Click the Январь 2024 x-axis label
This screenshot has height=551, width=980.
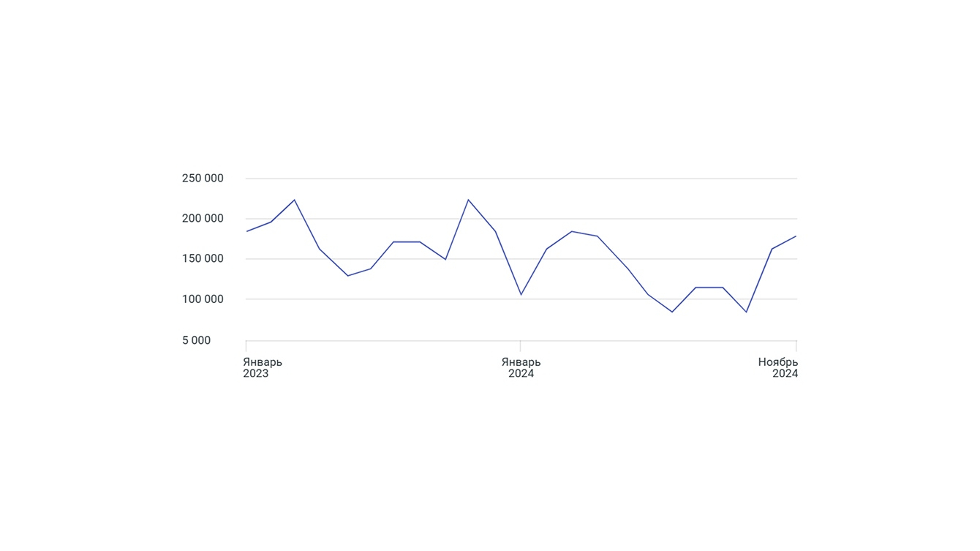coord(521,367)
